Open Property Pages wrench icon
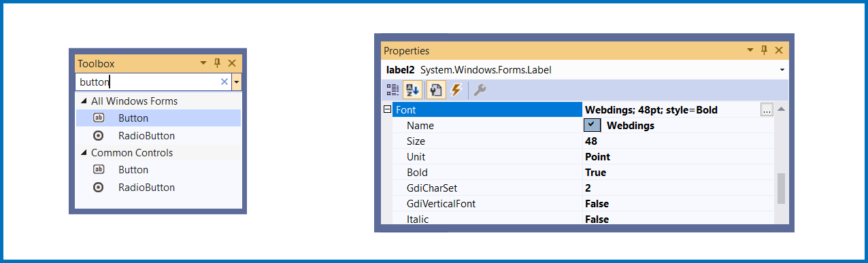The width and height of the screenshot is (868, 263). [480, 90]
